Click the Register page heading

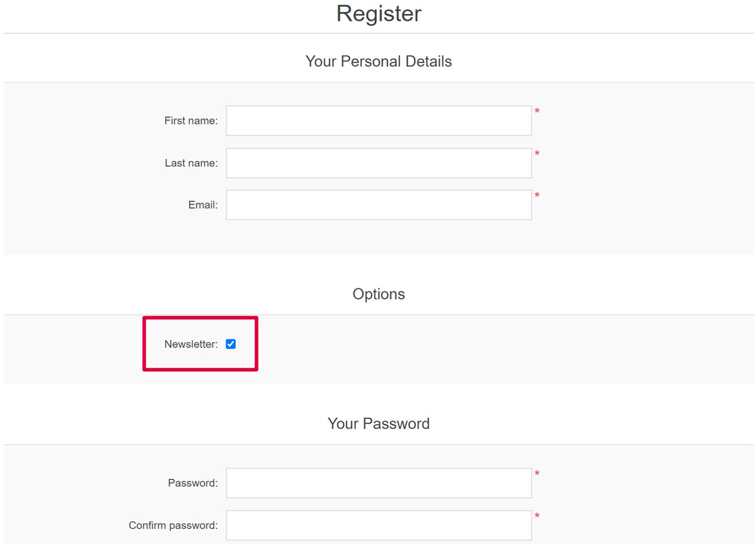click(x=379, y=14)
